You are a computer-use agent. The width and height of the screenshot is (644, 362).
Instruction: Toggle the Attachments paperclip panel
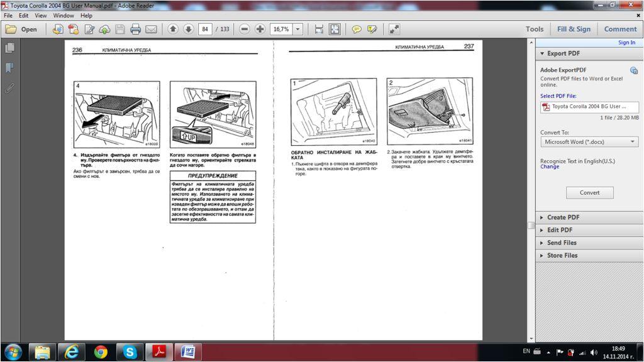[x=9, y=87]
